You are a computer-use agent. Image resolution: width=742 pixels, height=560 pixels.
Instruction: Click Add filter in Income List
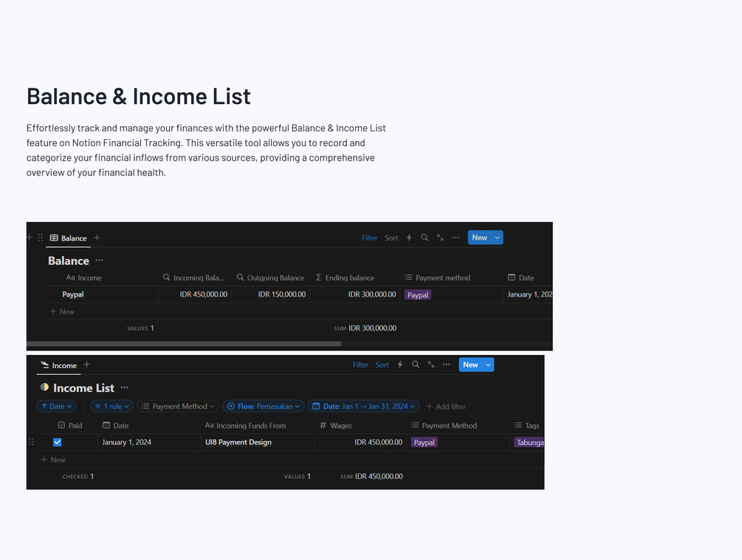tap(446, 407)
